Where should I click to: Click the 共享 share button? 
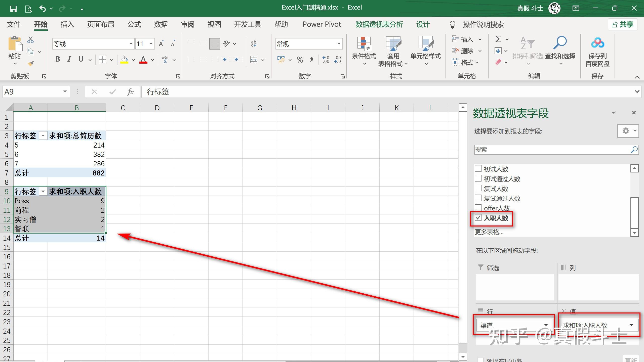[x=623, y=24]
